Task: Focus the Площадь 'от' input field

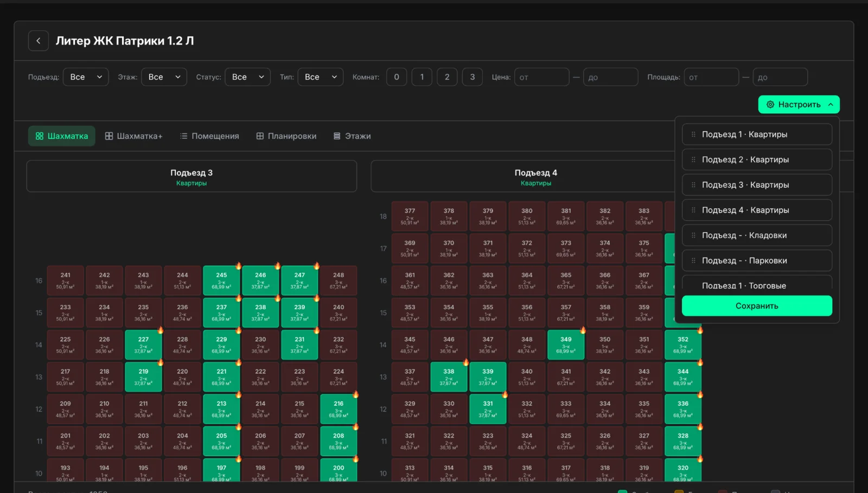Action: [711, 77]
